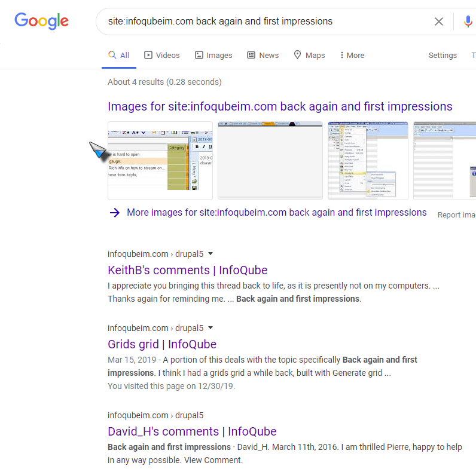
Task: Open first image thumbnail with Category column
Action: (x=160, y=161)
